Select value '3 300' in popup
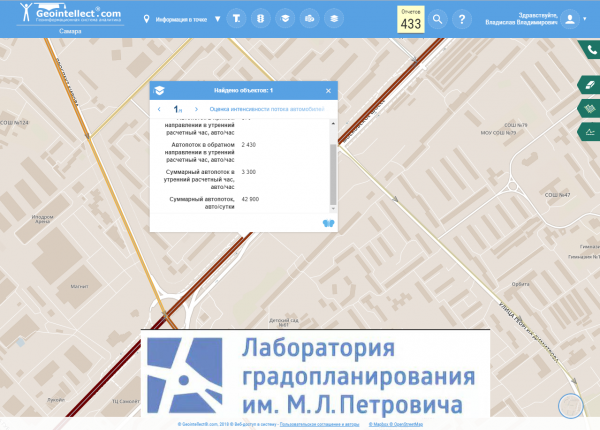 (x=249, y=172)
